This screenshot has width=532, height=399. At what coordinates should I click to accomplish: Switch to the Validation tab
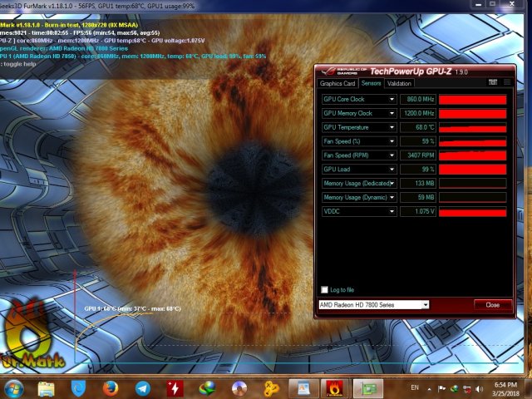(x=399, y=83)
